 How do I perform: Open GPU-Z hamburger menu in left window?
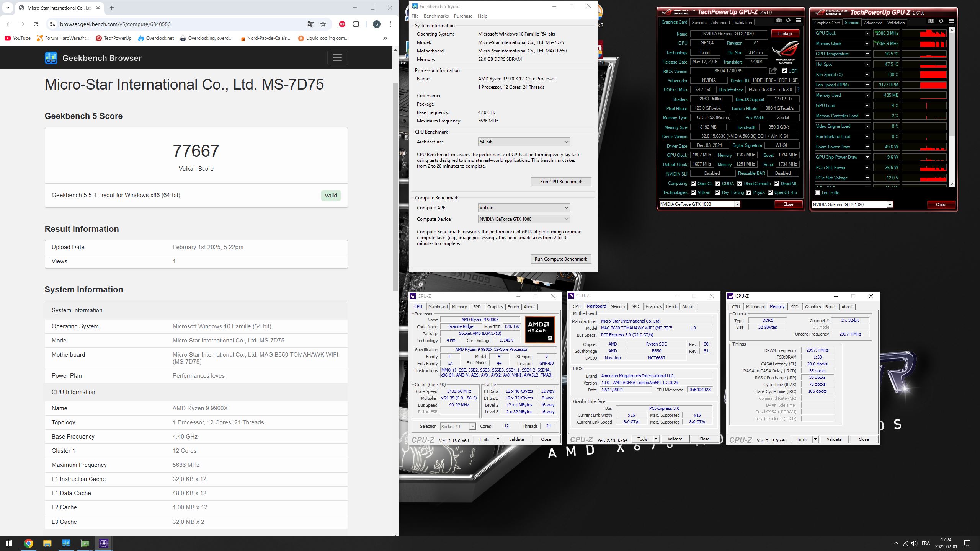pos(798,21)
